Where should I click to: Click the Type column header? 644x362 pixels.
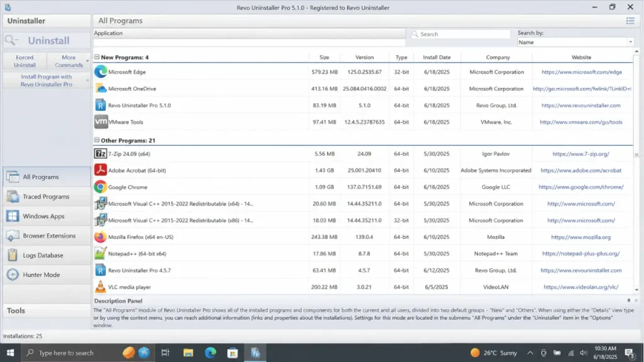[x=401, y=57]
